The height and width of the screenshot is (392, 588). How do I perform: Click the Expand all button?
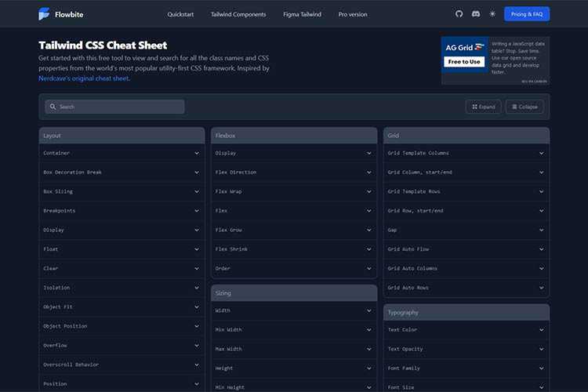click(x=483, y=107)
